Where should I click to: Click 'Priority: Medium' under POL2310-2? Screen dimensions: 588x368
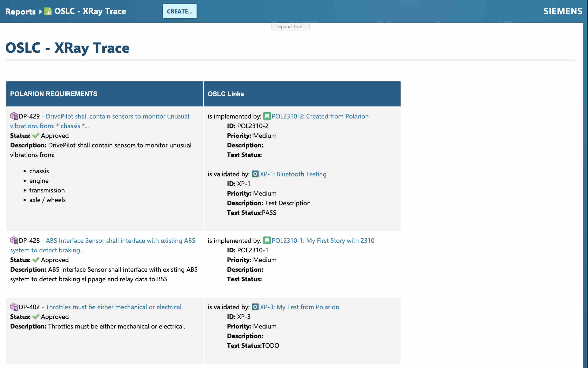pyautogui.click(x=252, y=136)
